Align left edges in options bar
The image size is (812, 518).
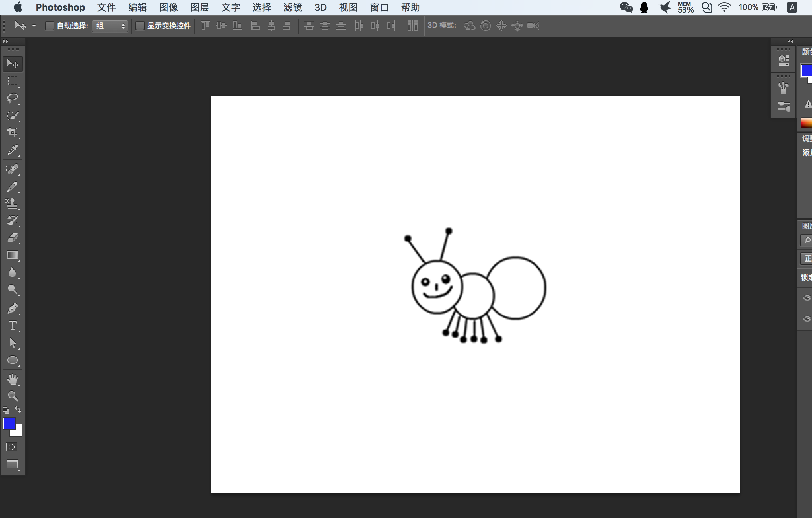click(255, 26)
